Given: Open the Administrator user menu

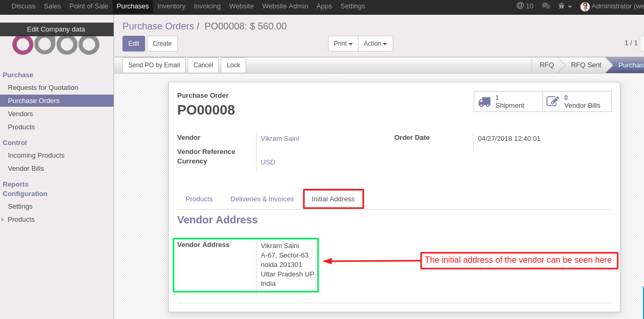Looking at the screenshot, I should [611, 6].
